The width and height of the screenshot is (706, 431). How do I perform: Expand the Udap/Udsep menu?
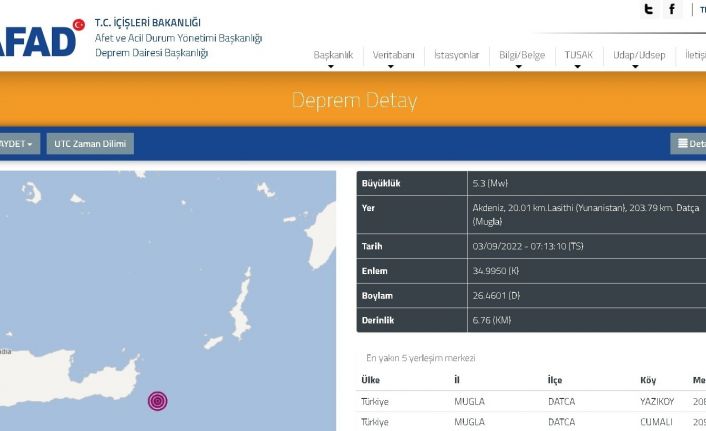tap(638, 56)
